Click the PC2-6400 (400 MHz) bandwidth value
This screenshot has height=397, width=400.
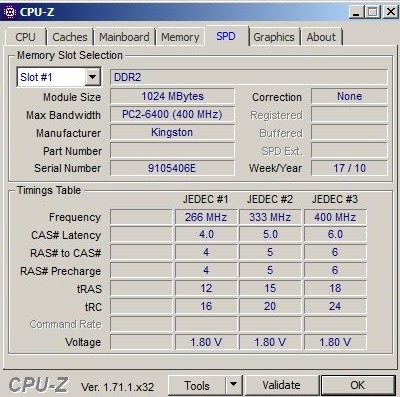172,114
